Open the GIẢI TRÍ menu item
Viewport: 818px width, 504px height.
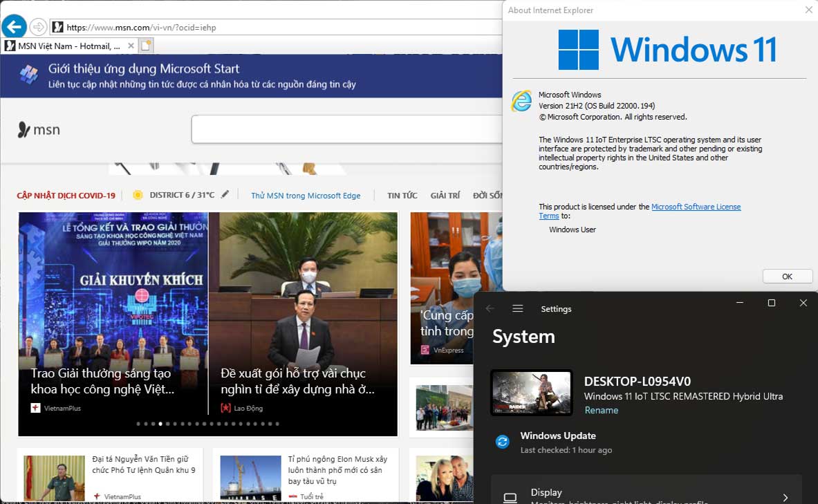[x=445, y=195]
